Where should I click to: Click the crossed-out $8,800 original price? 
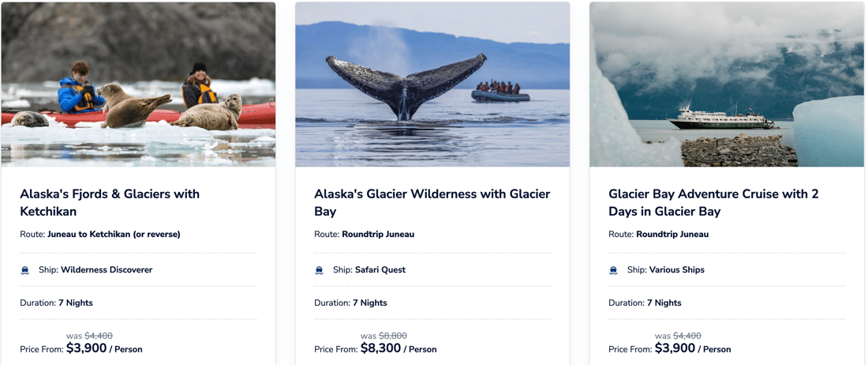[x=393, y=336]
